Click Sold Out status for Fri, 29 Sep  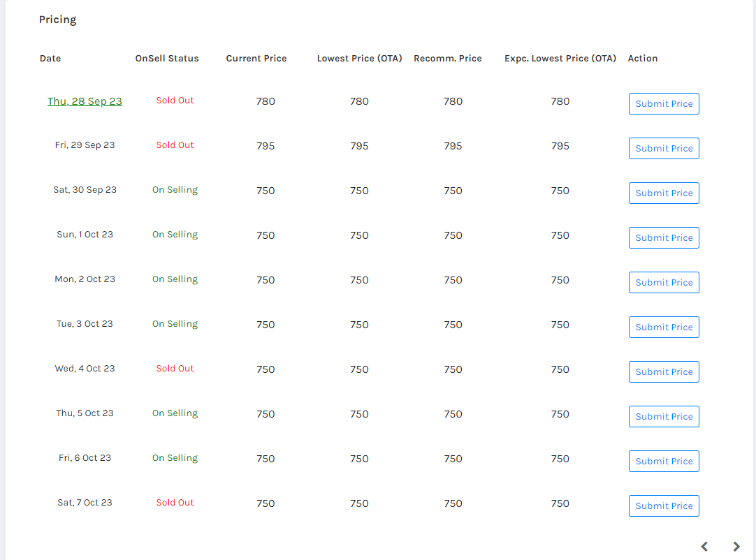click(x=175, y=145)
